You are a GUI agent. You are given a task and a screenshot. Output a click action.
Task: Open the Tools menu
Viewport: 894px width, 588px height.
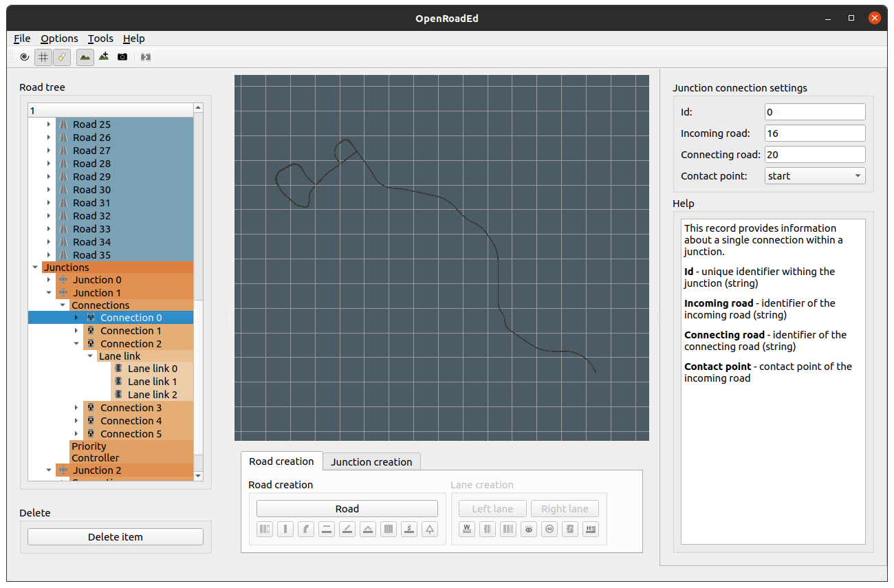coord(100,39)
